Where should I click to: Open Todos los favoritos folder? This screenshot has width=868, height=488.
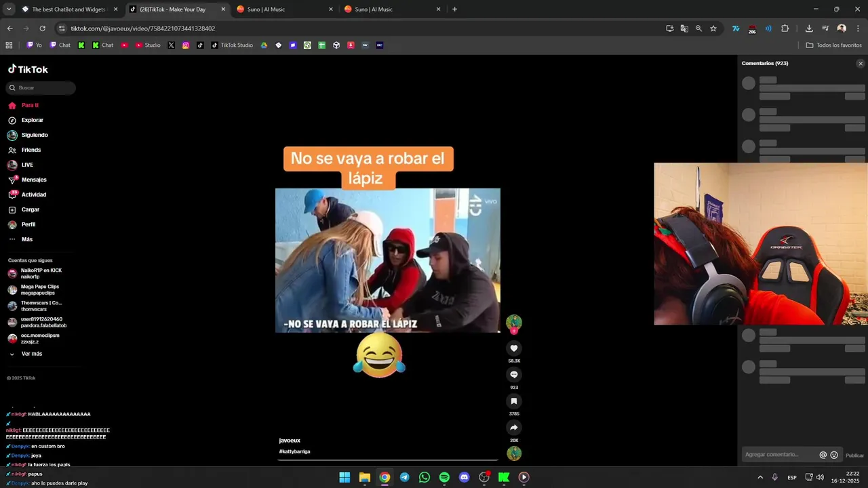pos(833,45)
